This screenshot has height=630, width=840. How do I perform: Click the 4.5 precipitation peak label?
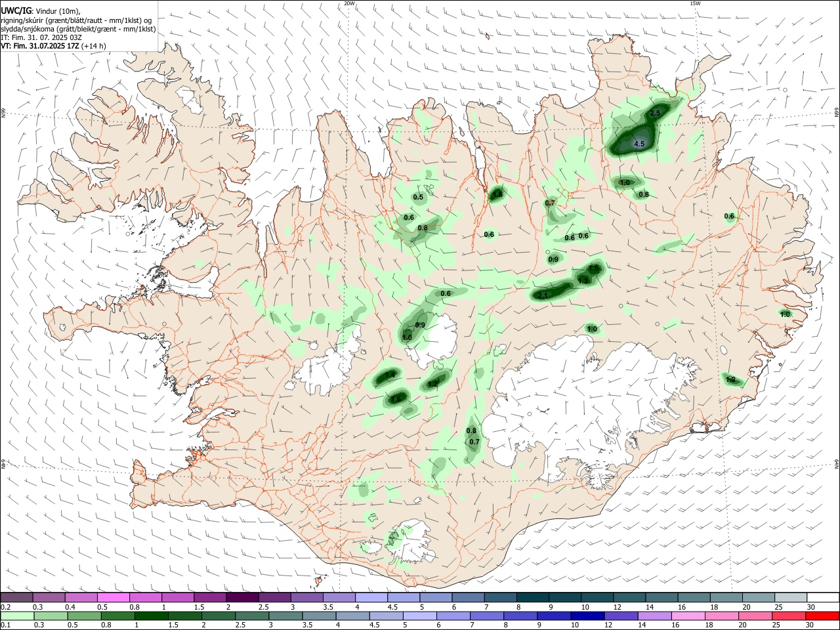(x=639, y=144)
